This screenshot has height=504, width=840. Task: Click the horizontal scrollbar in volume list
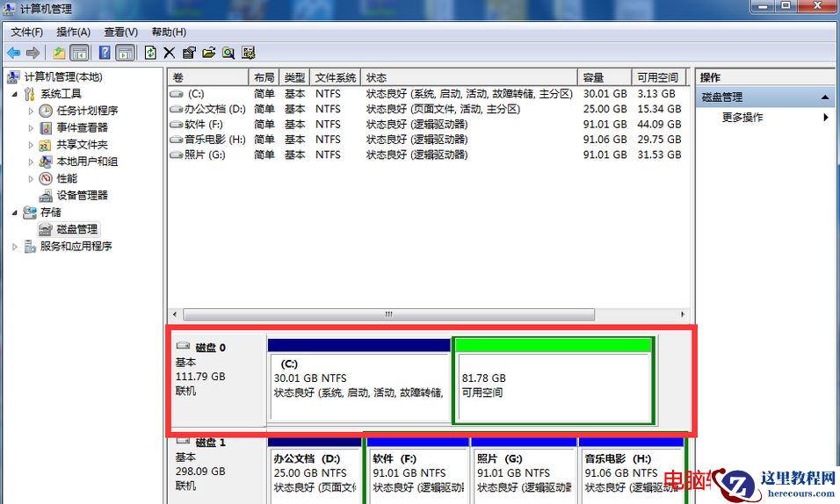point(387,314)
